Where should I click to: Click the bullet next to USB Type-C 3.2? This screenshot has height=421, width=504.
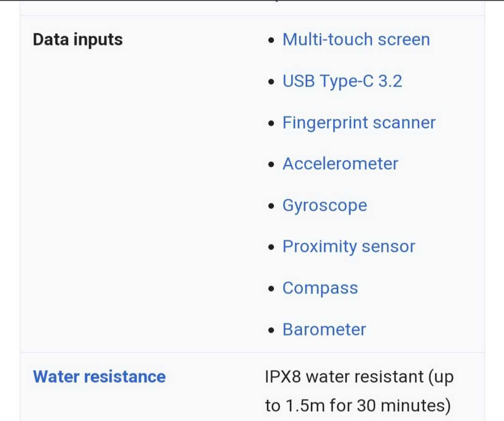pyautogui.click(x=272, y=82)
